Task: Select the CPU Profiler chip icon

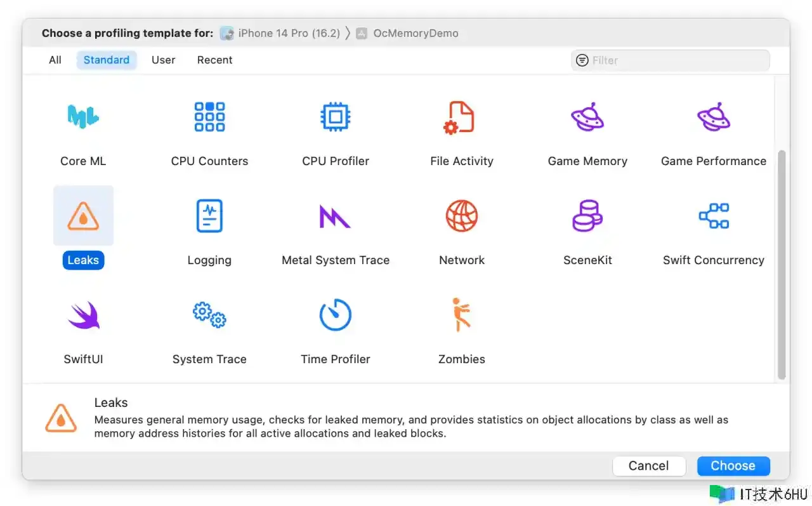Action: (x=335, y=117)
